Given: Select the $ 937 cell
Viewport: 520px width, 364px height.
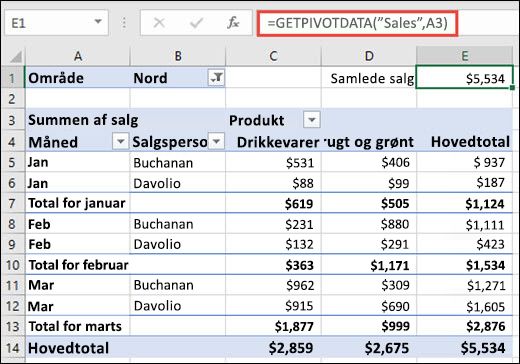Looking at the screenshot, I should (464, 163).
